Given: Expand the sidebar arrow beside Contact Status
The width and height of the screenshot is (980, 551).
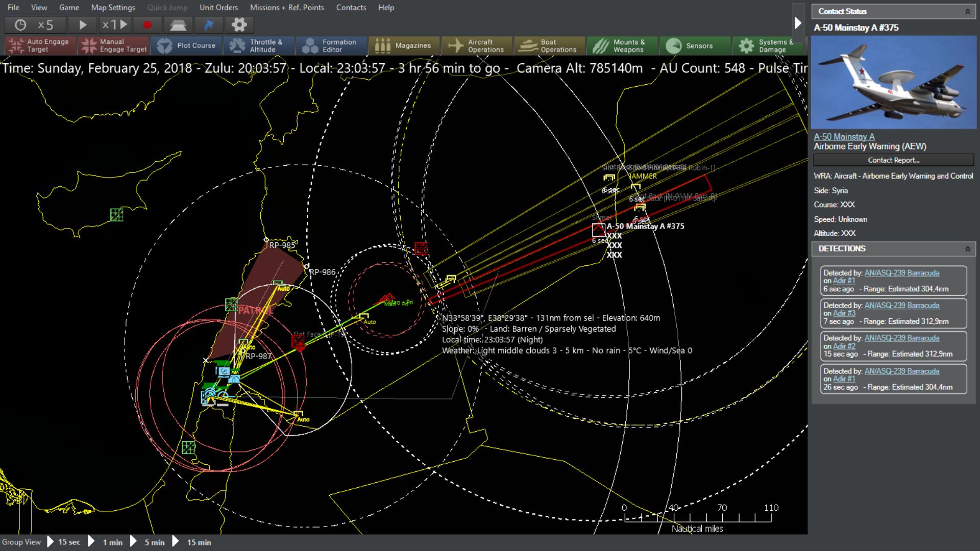Looking at the screenshot, I should click(x=798, y=23).
